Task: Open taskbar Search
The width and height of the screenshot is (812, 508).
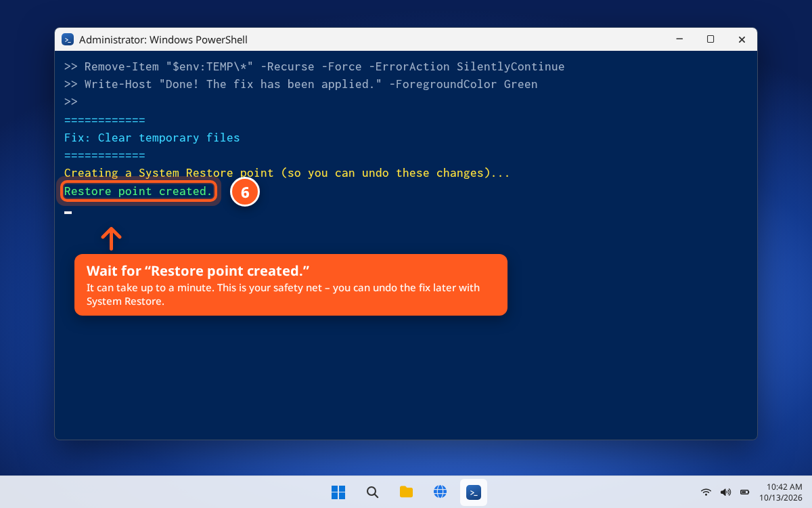Action: pyautogui.click(x=372, y=492)
